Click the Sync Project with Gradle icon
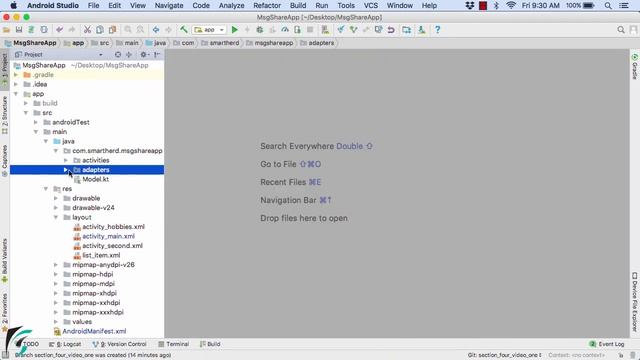Image resolution: width=640 pixels, height=360 pixels. [31, 30]
